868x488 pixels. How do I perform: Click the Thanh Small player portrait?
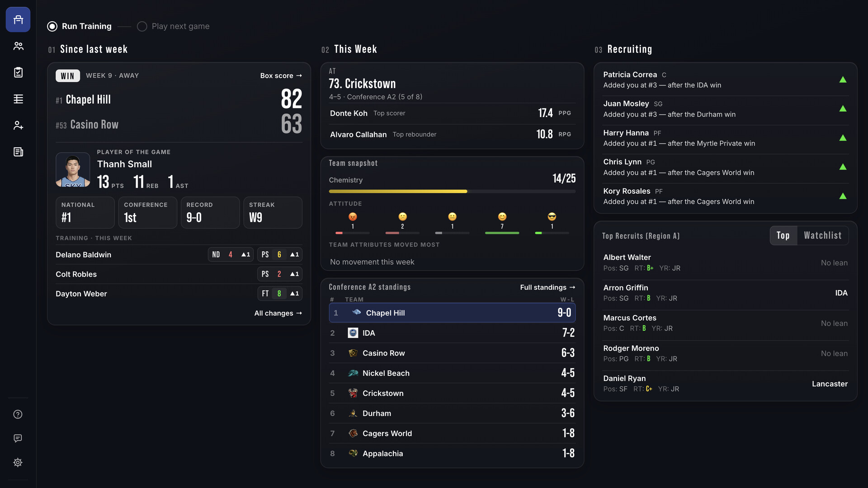[x=73, y=170]
